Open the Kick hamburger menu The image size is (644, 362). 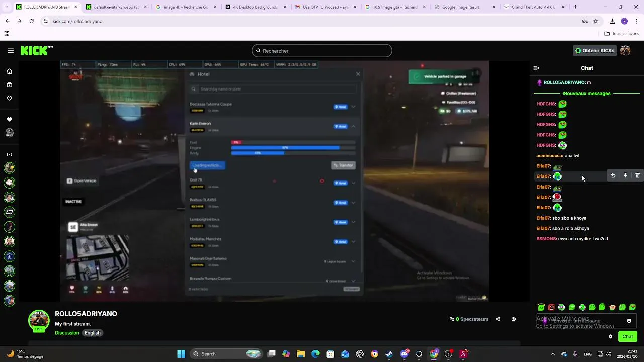pos(11,51)
